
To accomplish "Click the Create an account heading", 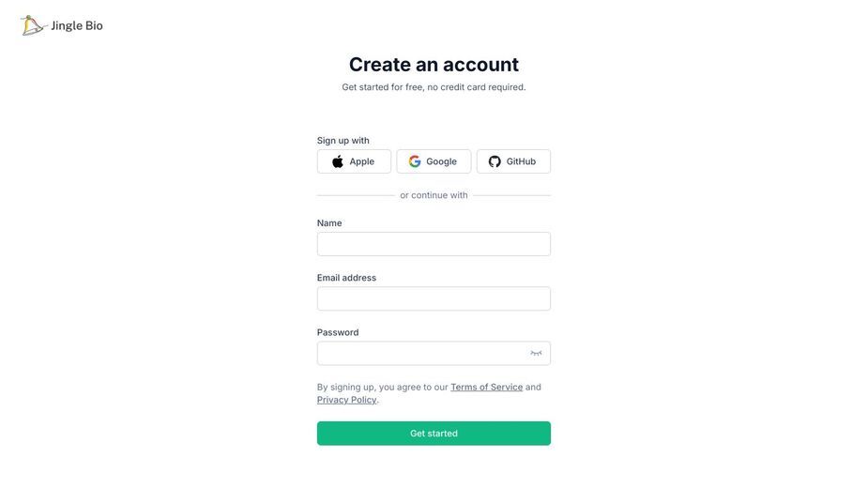I will pos(434,64).
